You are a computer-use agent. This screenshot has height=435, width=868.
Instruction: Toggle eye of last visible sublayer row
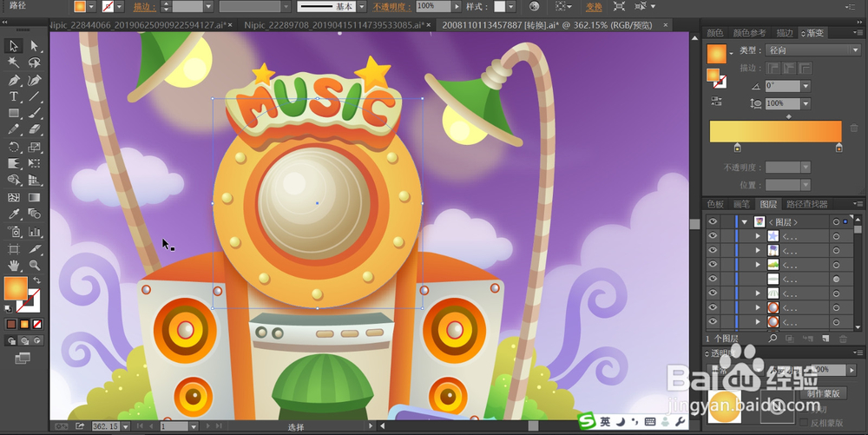pos(713,322)
